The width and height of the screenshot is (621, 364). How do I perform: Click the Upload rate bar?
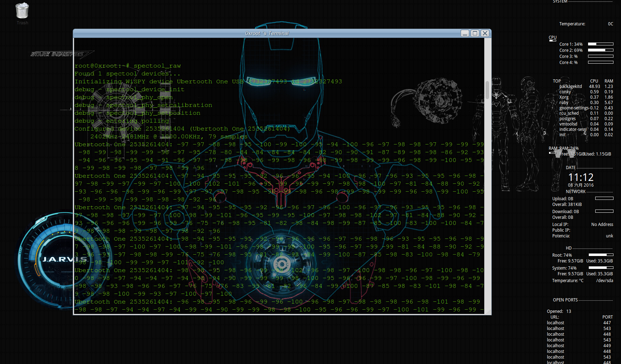604,198
